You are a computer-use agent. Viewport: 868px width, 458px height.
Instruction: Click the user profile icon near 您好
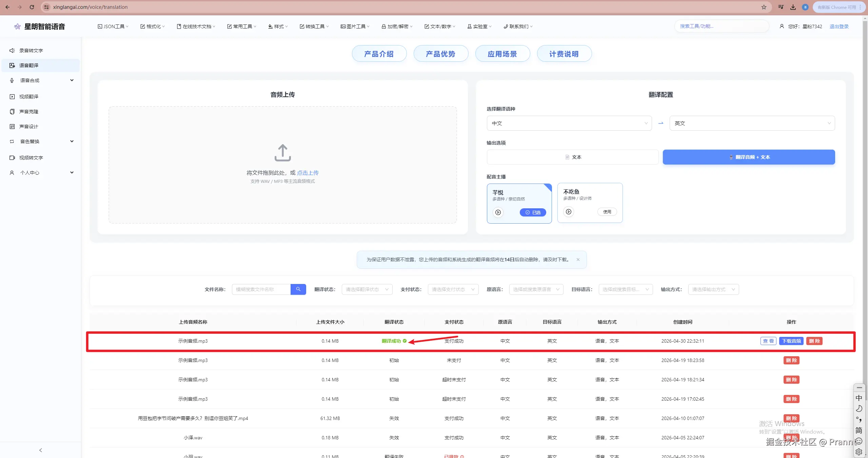(x=782, y=26)
